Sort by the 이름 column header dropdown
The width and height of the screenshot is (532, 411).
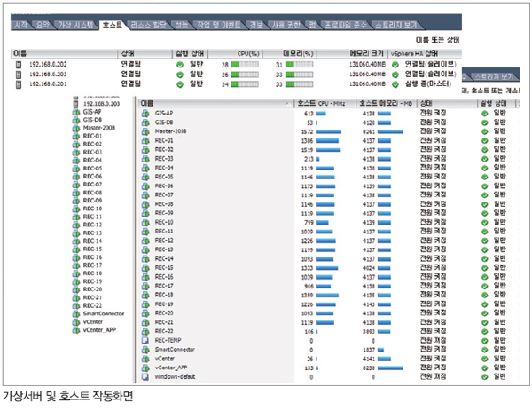click(x=288, y=104)
